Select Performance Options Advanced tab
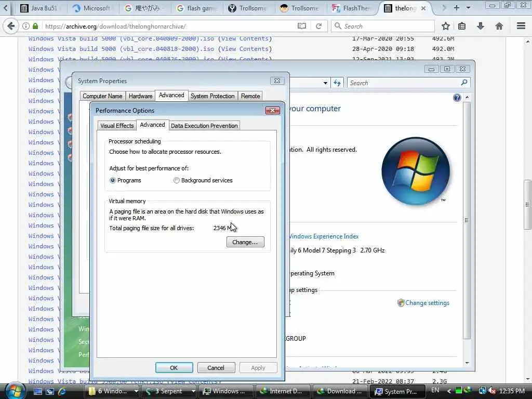 point(152,125)
